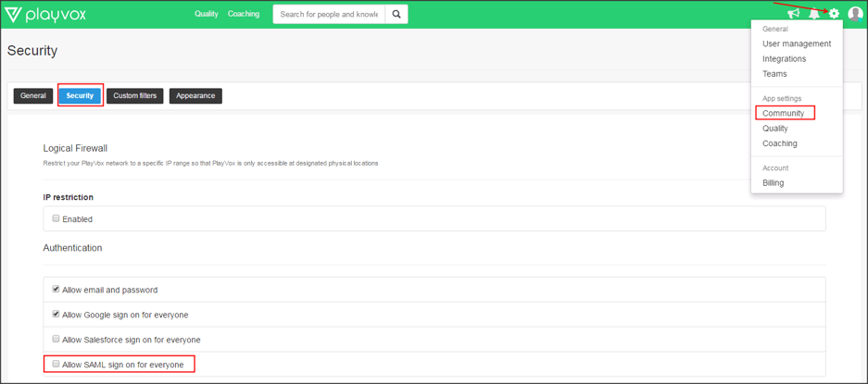
Task: Choose User management from the settings menu
Action: click(x=796, y=43)
